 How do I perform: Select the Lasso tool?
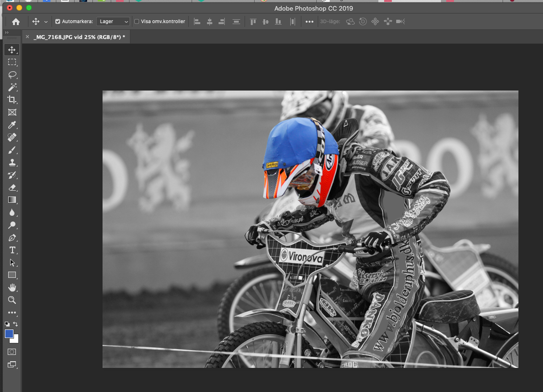click(12, 75)
